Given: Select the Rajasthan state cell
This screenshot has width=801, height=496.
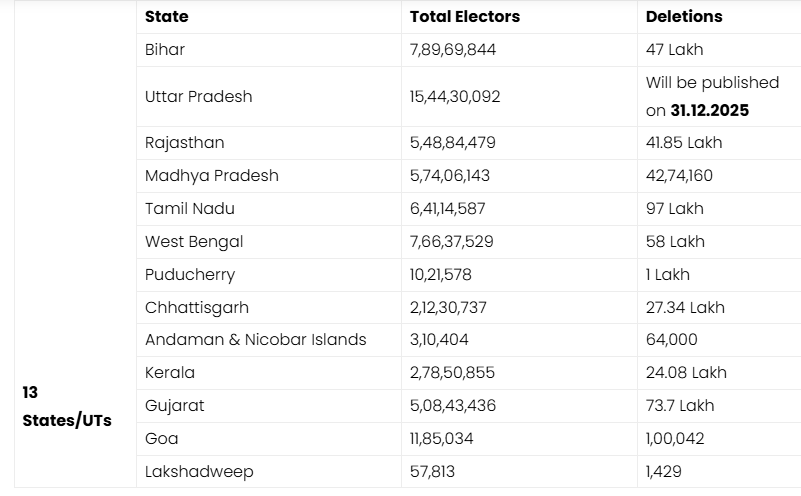Looking at the screenshot, I should 184,142.
